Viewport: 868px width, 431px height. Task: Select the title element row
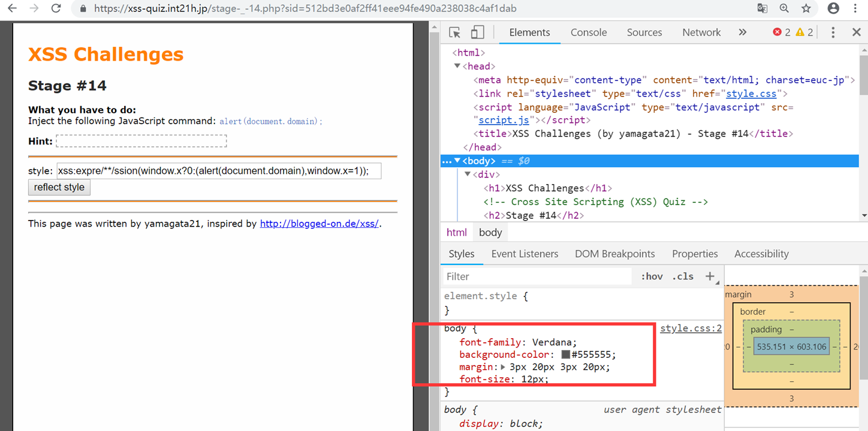(632, 133)
